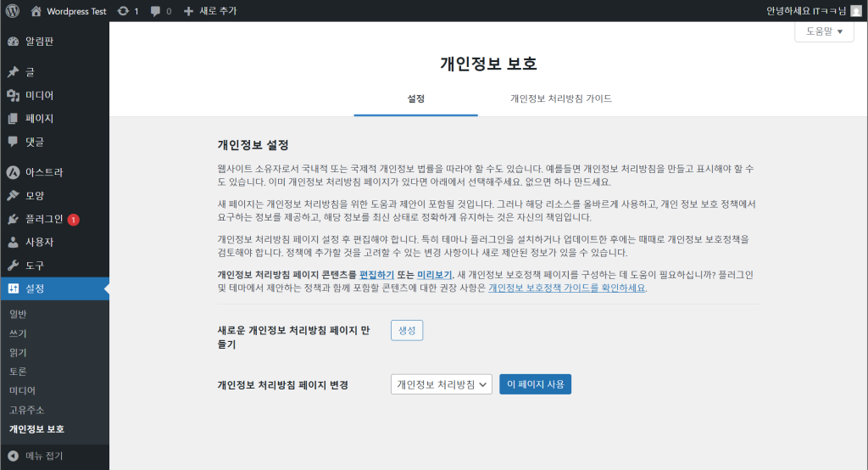Click the red plugin update badge
The height and width of the screenshot is (470, 868).
(x=73, y=220)
